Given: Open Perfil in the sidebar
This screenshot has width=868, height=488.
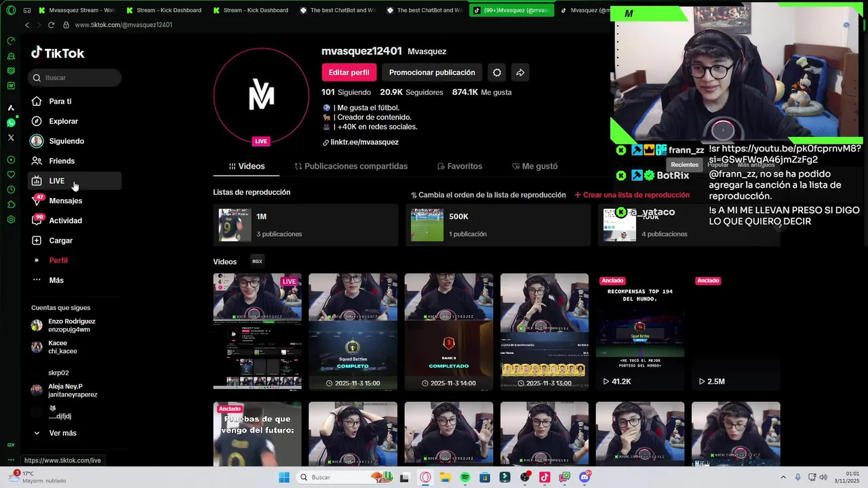Looking at the screenshot, I should coord(75,260).
